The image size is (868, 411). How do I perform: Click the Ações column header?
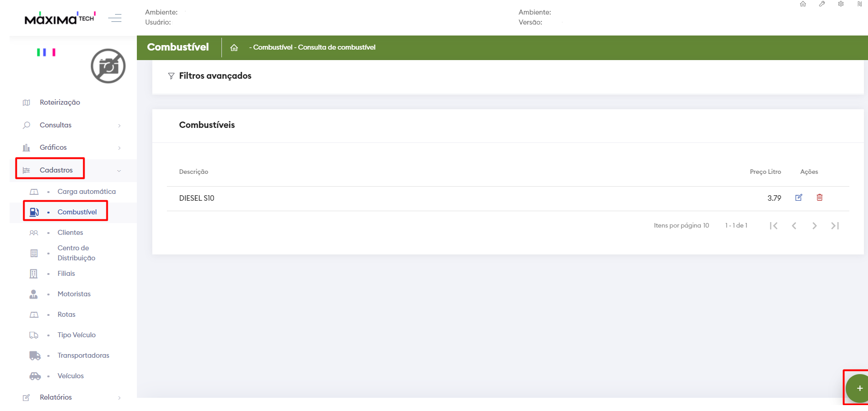click(809, 172)
